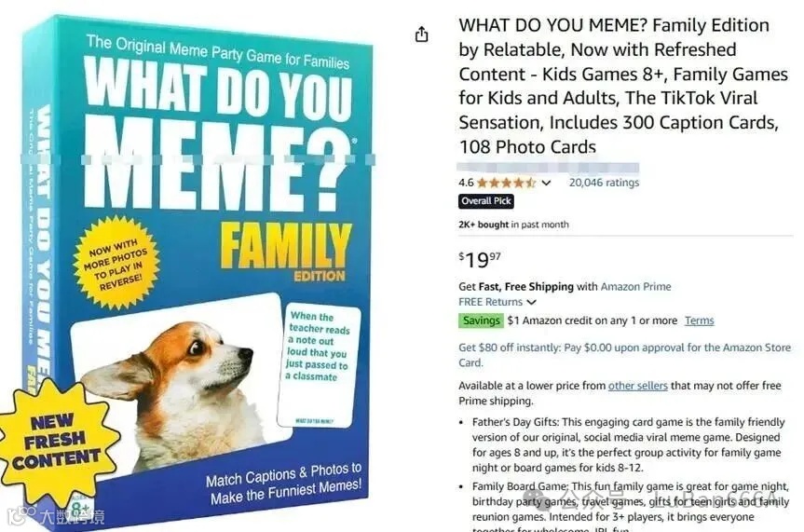Click the Overall Pick badge
This screenshot has height=532, width=804.
pos(486,201)
